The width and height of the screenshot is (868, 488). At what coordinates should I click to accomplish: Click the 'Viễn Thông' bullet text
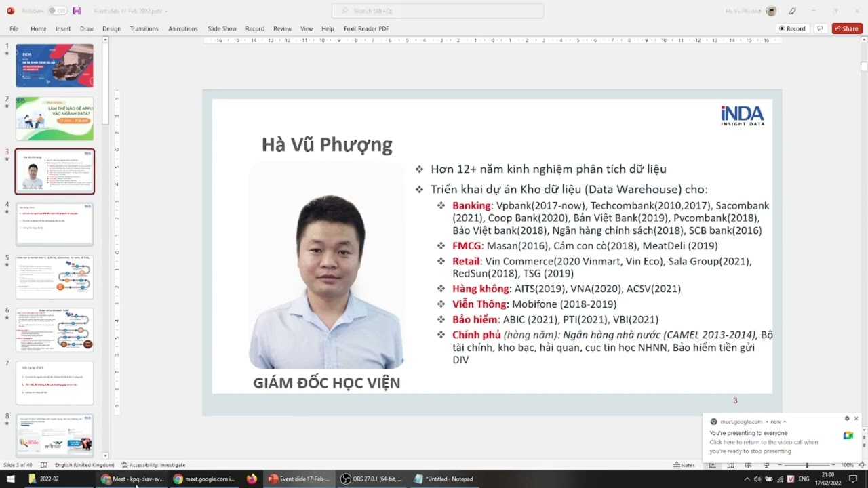tap(479, 304)
